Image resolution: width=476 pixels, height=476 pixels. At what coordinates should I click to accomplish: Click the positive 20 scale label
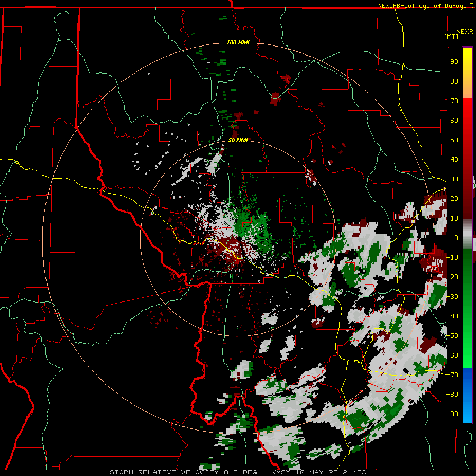pos(454,198)
